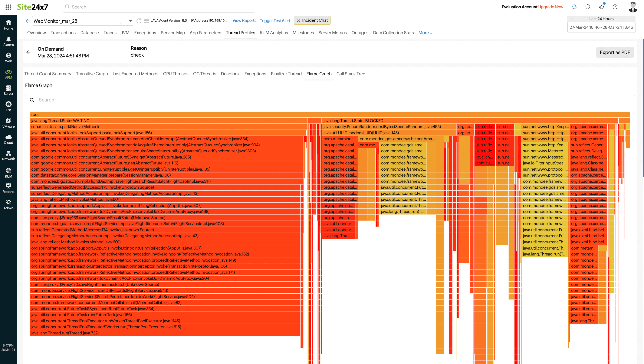Select the K8s sidebar icon

[x=8, y=106]
